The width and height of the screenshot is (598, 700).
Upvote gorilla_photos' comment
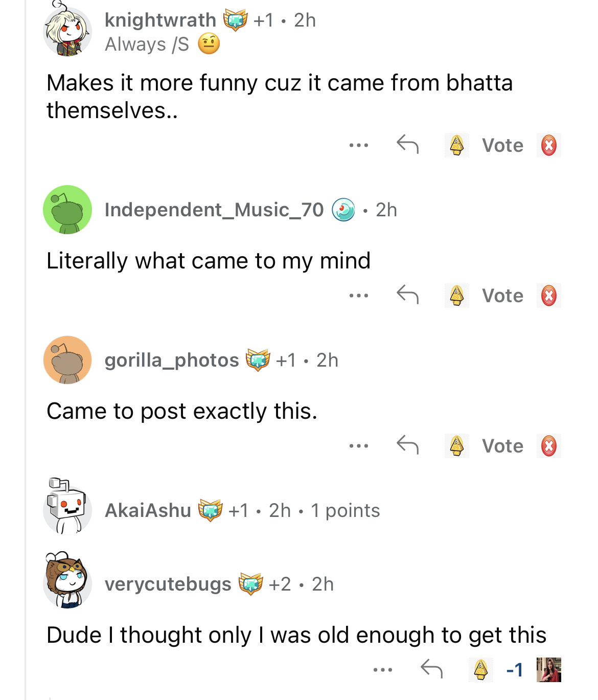456,446
